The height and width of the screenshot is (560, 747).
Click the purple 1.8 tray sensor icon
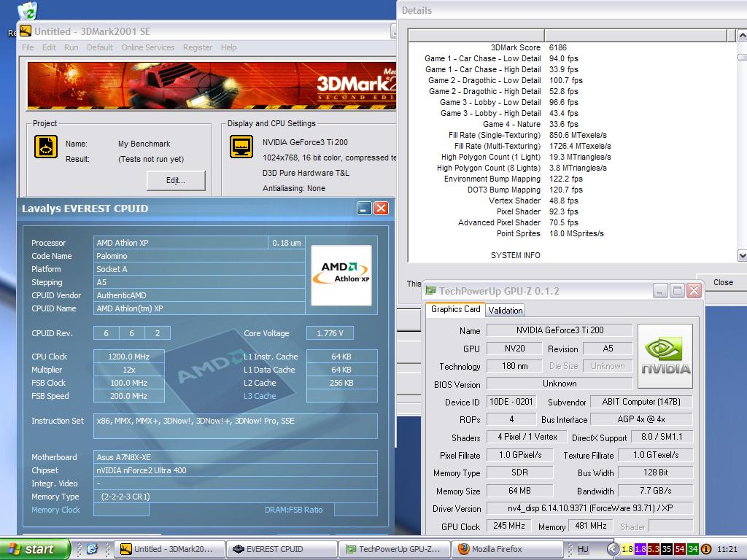click(640, 549)
